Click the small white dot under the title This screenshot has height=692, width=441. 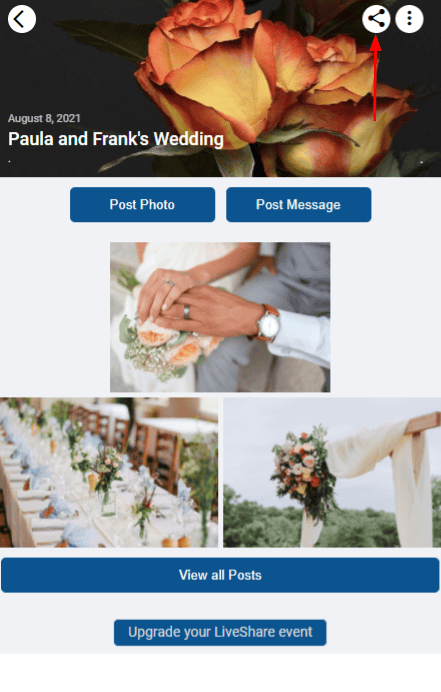tap(9, 161)
